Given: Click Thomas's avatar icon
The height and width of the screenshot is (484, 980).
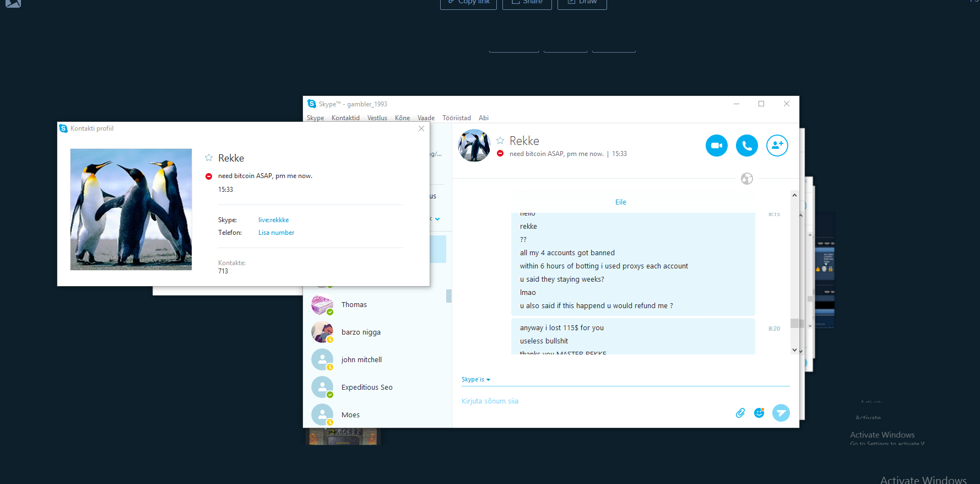Looking at the screenshot, I should 322,304.
